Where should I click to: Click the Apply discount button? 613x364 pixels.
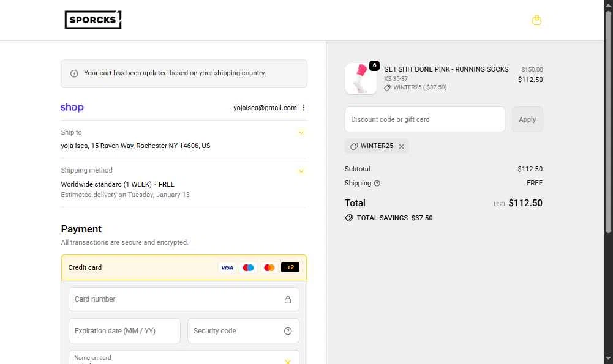pyautogui.click(x=527, y=119)
